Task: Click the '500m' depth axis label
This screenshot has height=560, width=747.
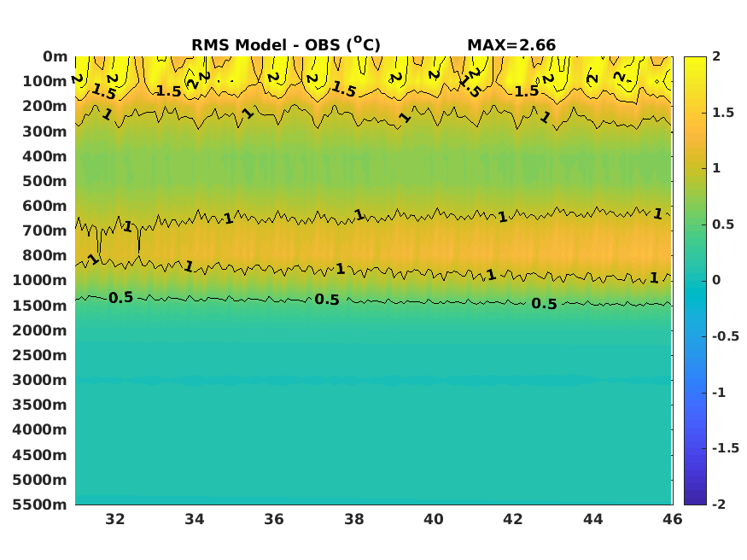Action: click(44, 181)
